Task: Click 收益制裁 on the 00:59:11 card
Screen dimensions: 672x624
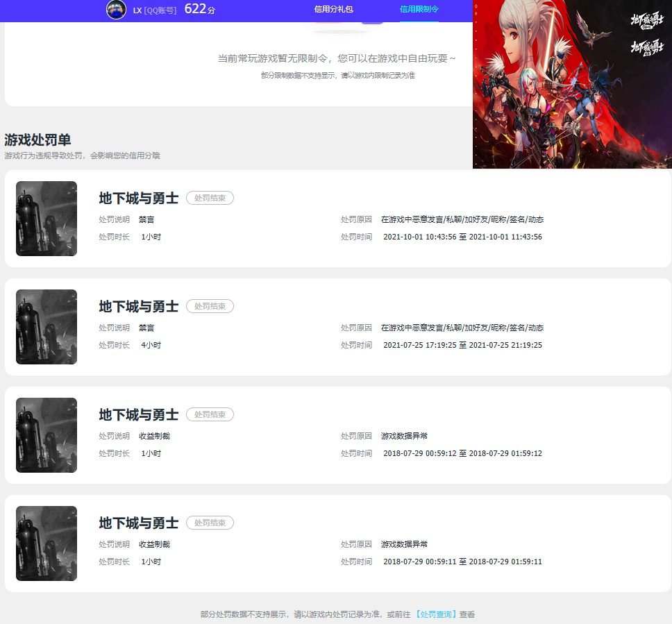Action: click(x=154, y=544)
